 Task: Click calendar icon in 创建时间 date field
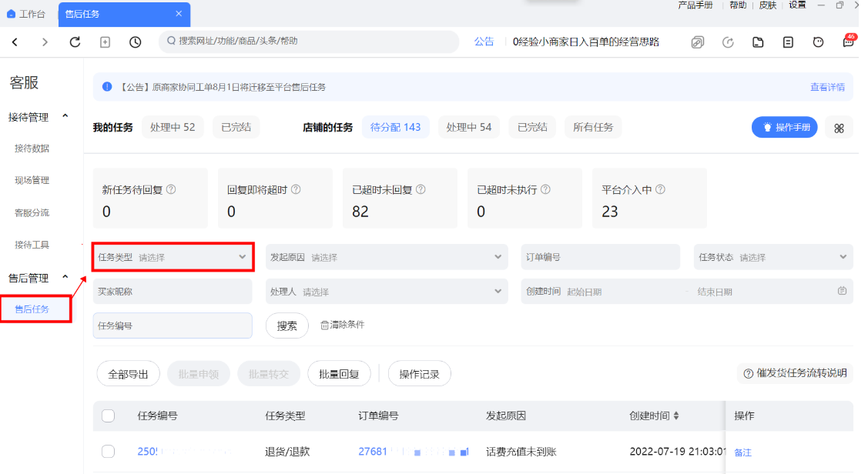point(842,290)
